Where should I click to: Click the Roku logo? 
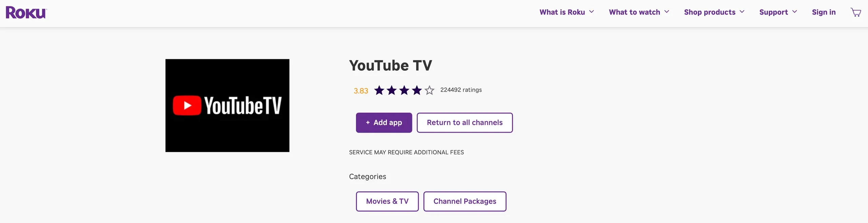26,12
